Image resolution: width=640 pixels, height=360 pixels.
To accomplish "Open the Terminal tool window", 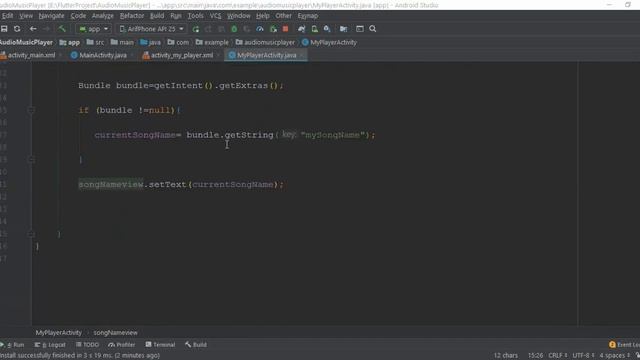I will coord(160,345).
